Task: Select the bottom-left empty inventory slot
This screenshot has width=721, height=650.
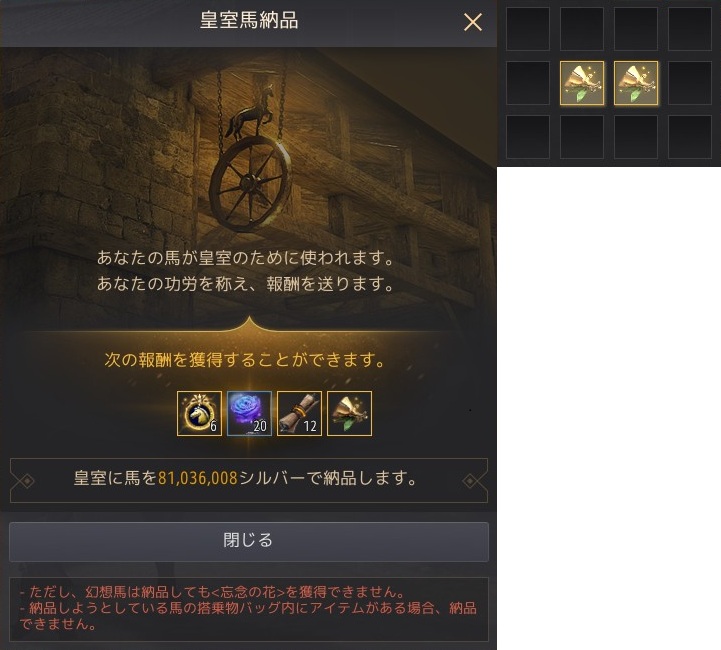Action: [x=528, y=137]
